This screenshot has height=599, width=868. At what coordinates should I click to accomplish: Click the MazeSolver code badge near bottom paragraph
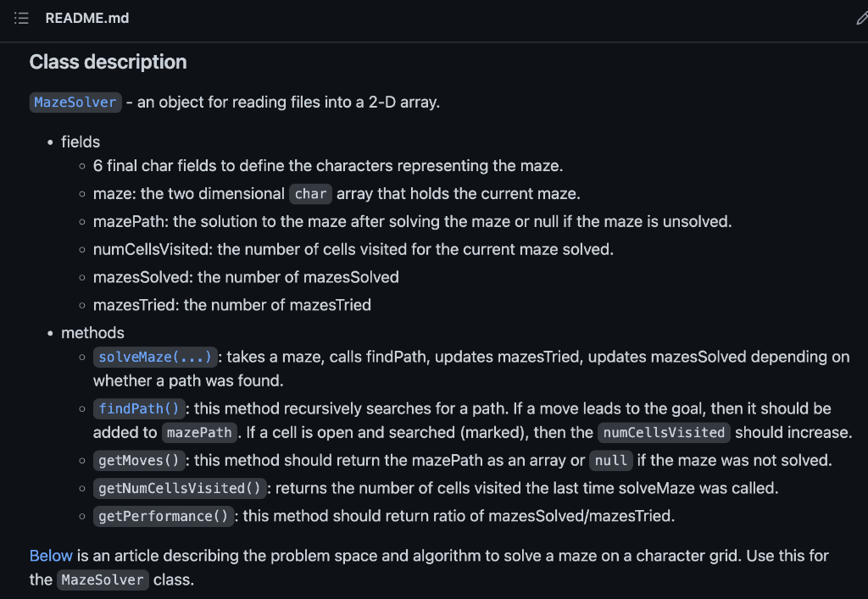click(102, 580)
